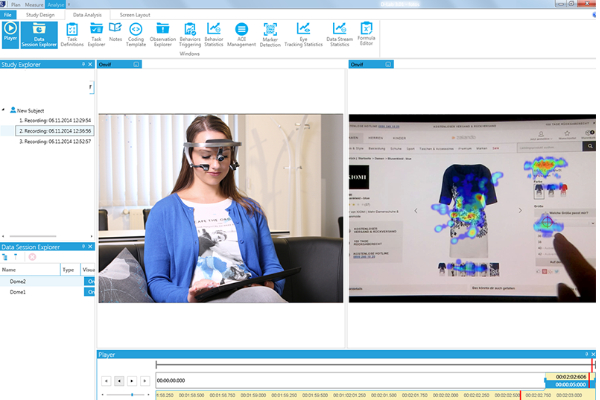The image size is (600, 400).
Task: Switch to the Study Design tab
Action: [40, 15]
